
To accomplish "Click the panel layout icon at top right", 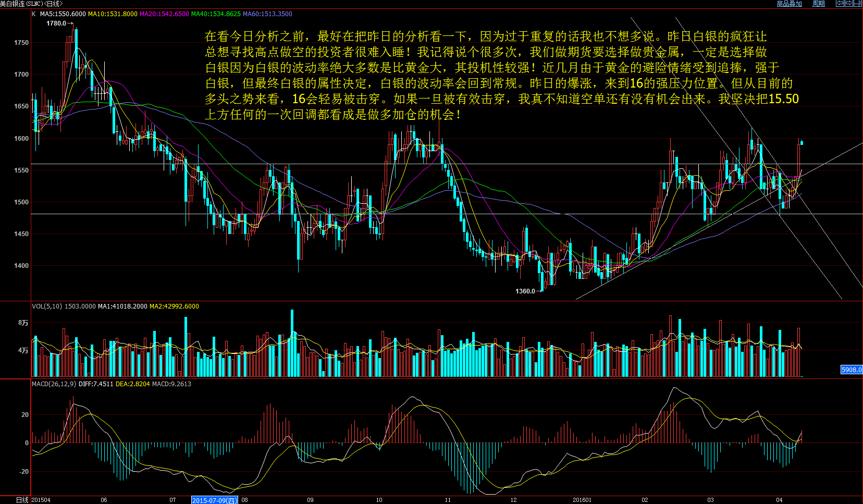I will 857,4.
